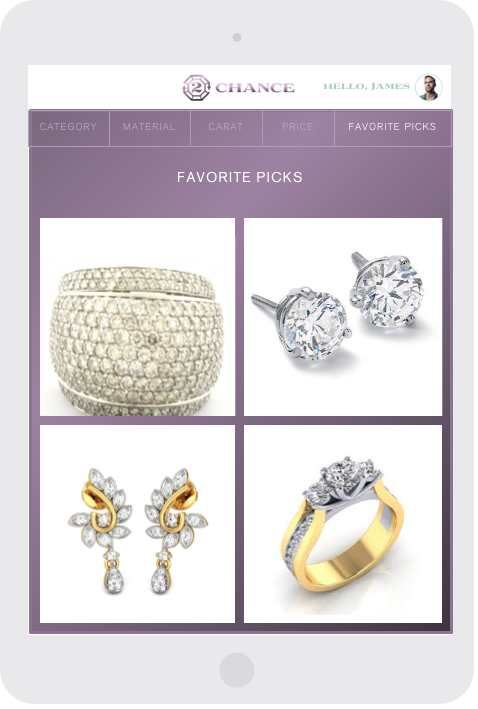Click the right diamond stud earring

click(x=388, y=289)
